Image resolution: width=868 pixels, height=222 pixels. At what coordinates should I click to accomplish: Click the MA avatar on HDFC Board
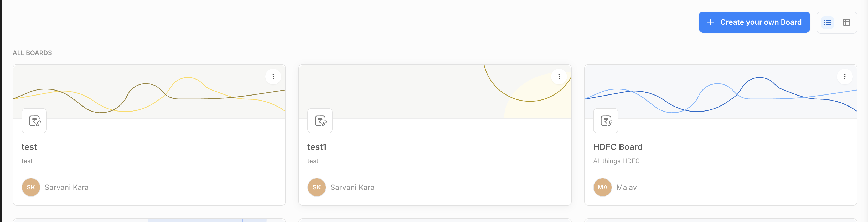pyautogui.click(x=602, y=187)
